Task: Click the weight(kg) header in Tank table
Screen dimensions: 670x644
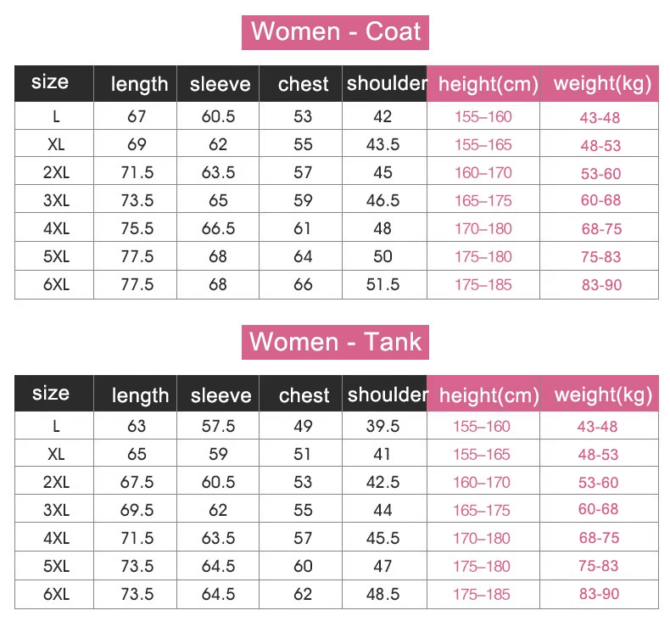Action: 602,395
